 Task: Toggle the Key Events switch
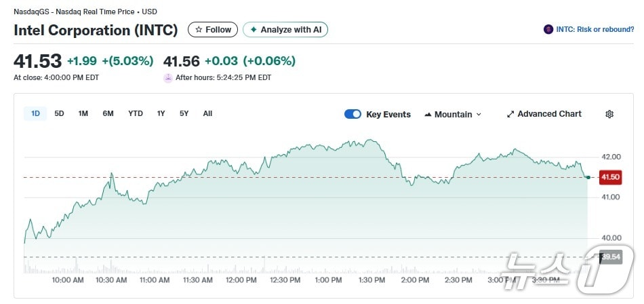[x=353, y=114]
